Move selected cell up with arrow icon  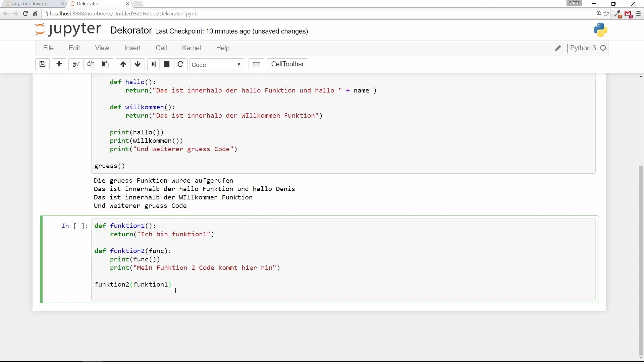pos(123,64)
